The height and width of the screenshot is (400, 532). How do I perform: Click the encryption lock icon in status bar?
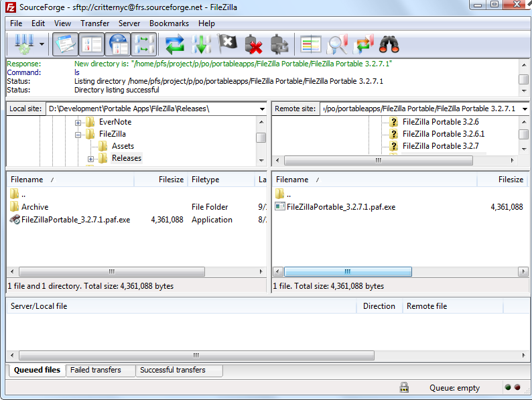[404, 387]
